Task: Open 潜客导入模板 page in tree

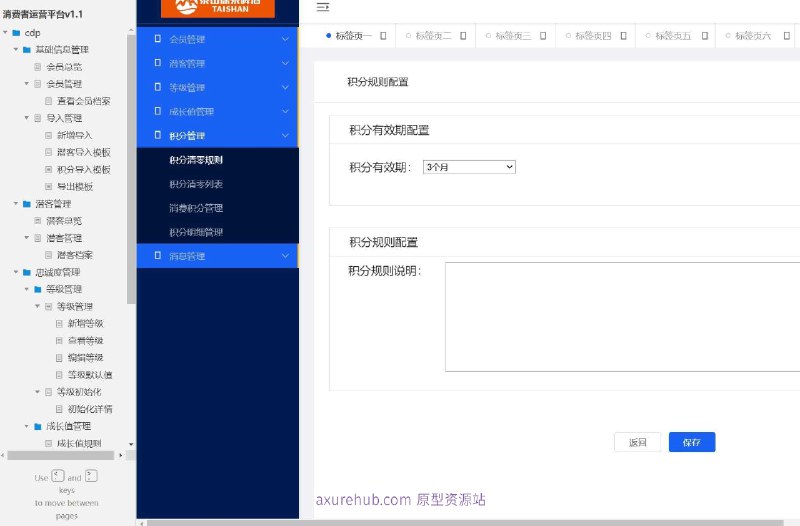Action: (x=84, y=152)
